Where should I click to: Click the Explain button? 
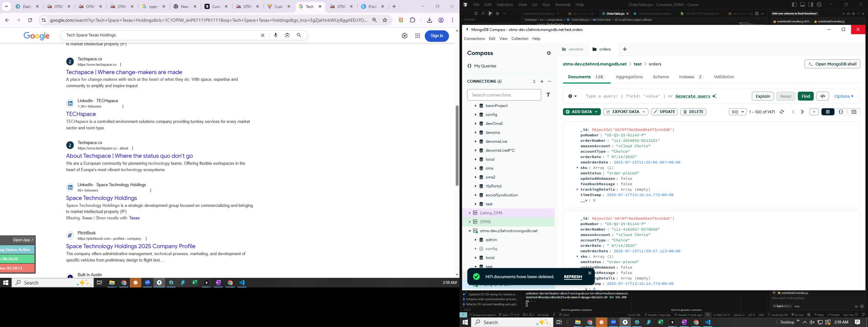pos(763,96)
